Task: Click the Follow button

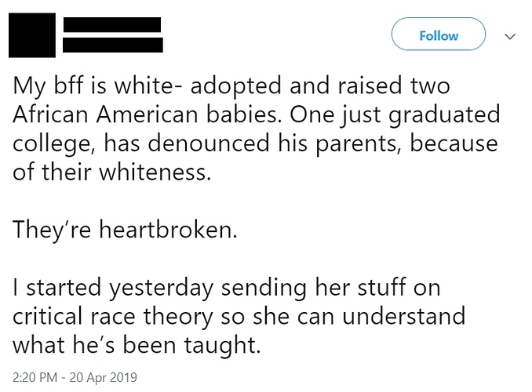Action: click(439, 34)
